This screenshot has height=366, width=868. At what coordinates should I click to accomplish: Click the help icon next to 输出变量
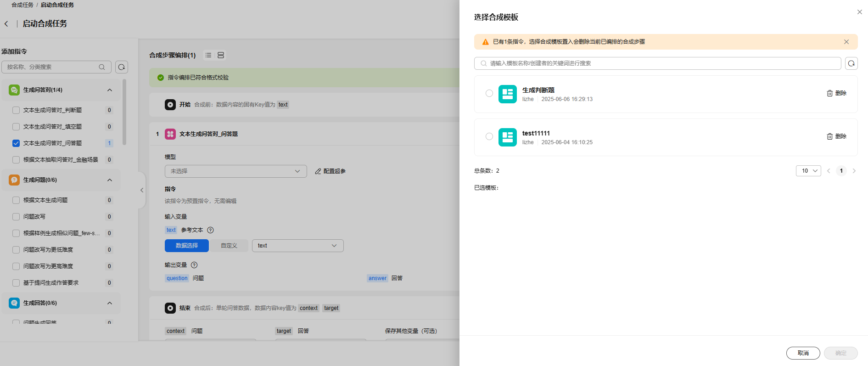pos(194,265)
